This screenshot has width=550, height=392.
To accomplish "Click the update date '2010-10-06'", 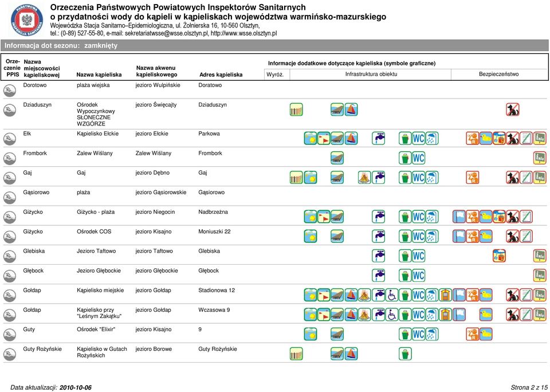I will 76,387.
